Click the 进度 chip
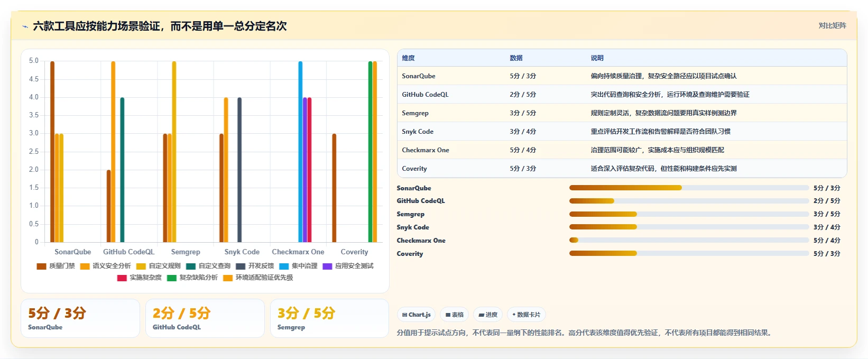This screenshot has height=359, width=868. point(488,315)
